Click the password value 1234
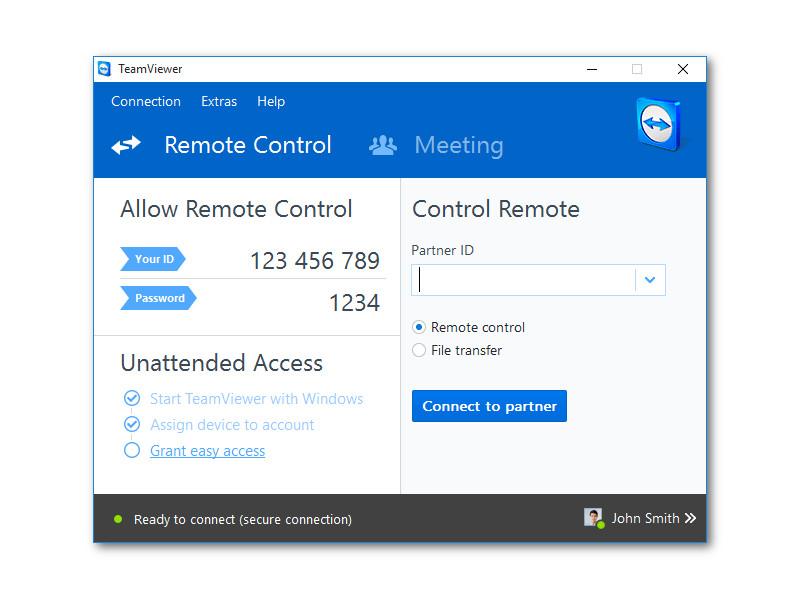800x600 pixels. 355,303
